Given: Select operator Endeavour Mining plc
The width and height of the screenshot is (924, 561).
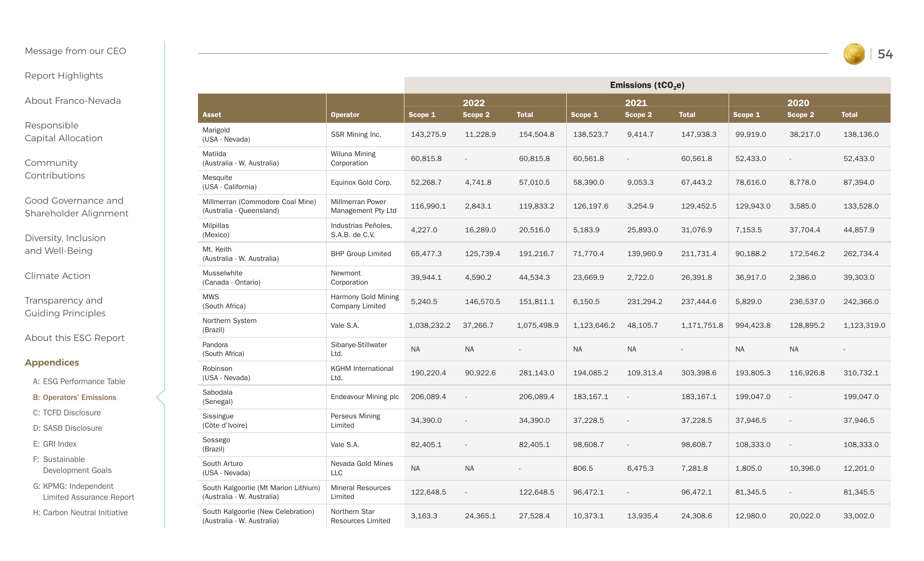Looking at the screenshot, I should 365,397.
